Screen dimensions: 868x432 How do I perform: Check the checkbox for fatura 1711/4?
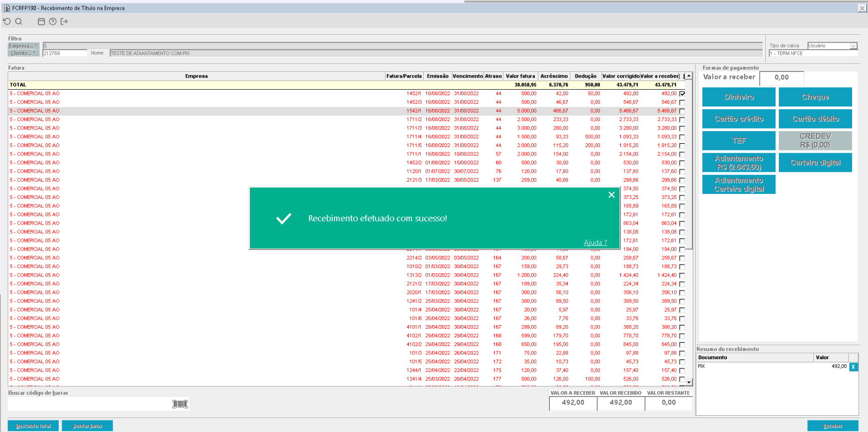[682, 137]
